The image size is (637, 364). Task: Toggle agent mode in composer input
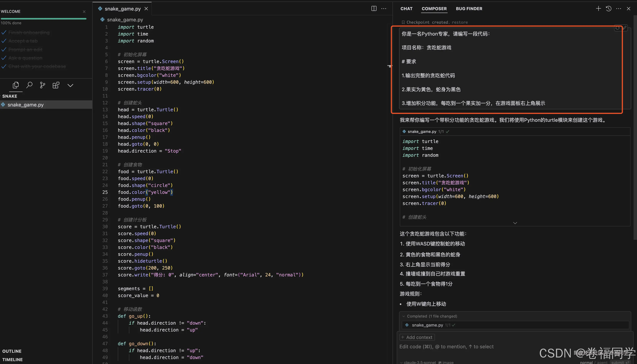tap(602, 362)
